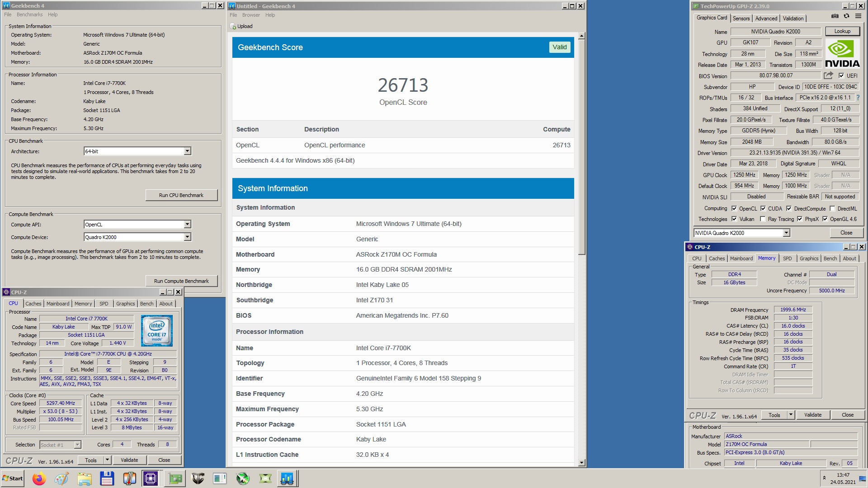Click the GPU-Z refresh icon

tap(846, 16)
